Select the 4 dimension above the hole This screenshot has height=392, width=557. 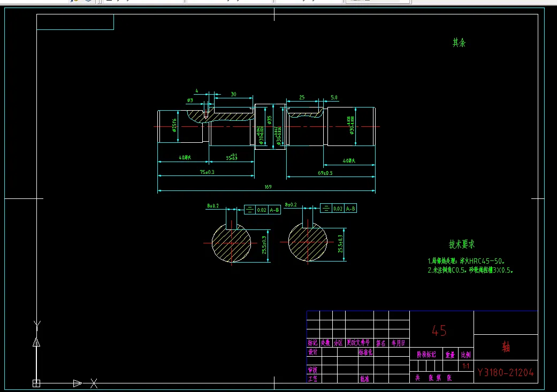(x=196, y=91)
